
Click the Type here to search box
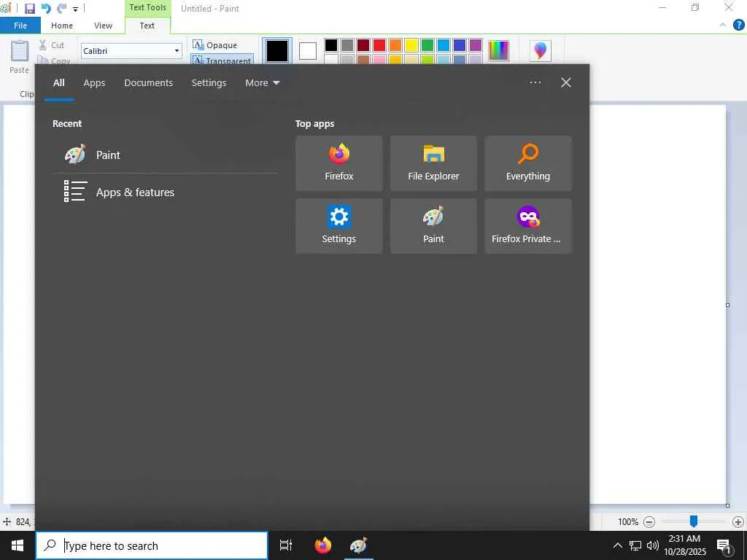[152, 545]
